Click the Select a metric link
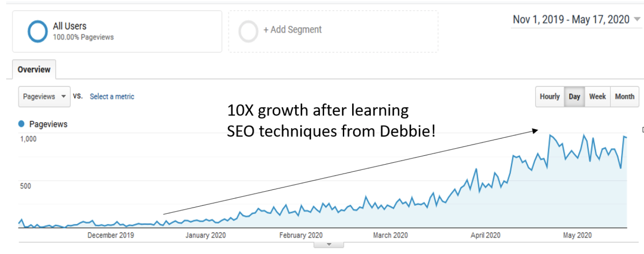The image size is (644, 254). click(112, 96)
